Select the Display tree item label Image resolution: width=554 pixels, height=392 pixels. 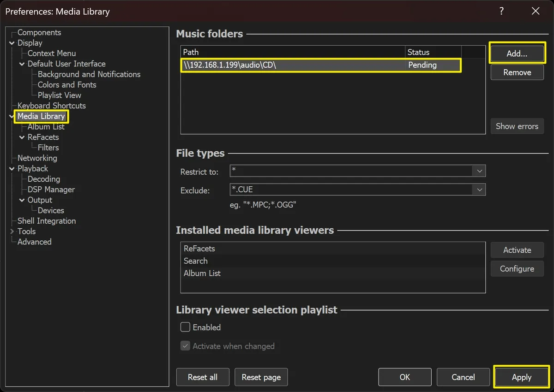click(x=30, y=43)
